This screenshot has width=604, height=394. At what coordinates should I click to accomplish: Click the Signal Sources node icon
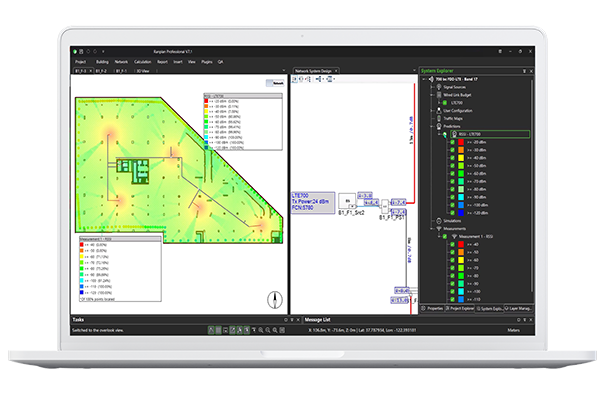(x=438, y=87)
